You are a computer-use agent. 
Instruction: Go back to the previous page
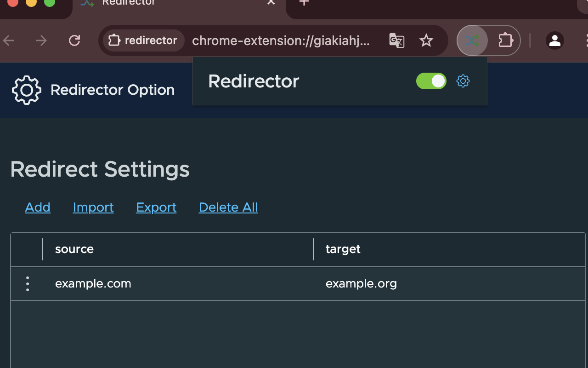[9, 40]
